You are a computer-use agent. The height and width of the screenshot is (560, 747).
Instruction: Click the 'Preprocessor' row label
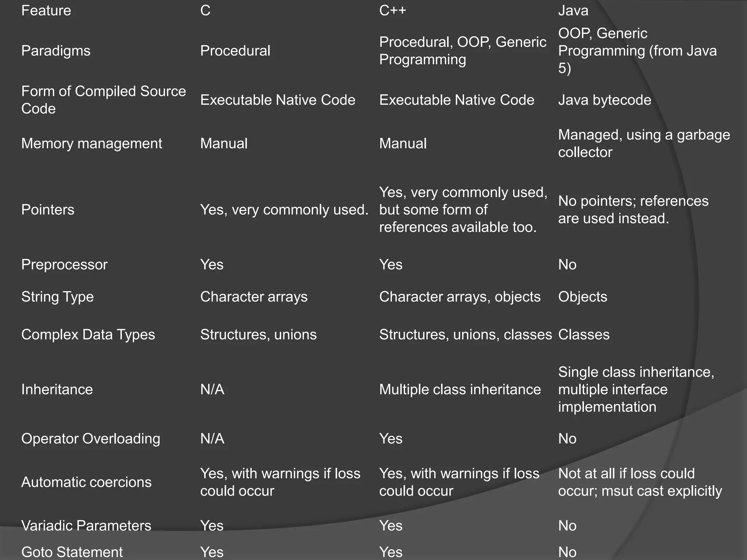[x=64, y=264]
